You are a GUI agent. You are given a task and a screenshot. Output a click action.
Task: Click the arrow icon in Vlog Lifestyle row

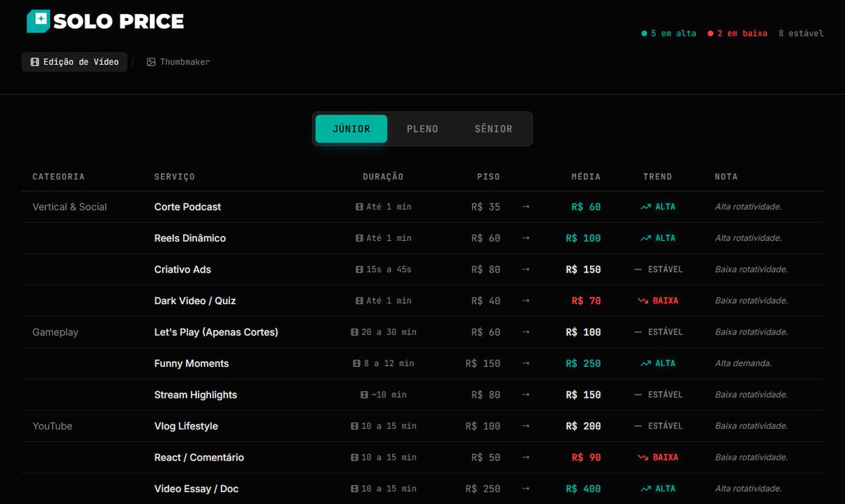[x=525, y=426]
